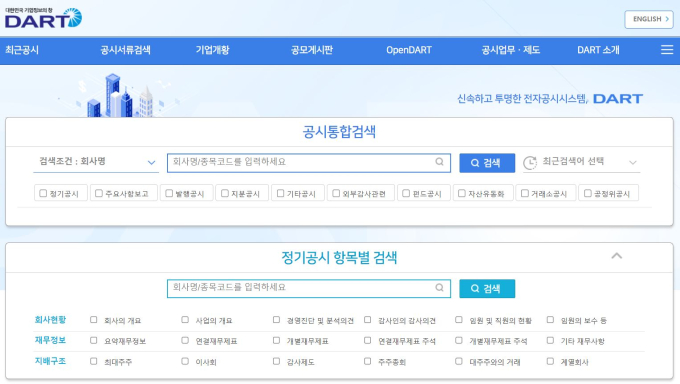Click the clock icon near 최근검색어 선택
Viewport: 680px width, 384px height.
click(x=530, y=162)
